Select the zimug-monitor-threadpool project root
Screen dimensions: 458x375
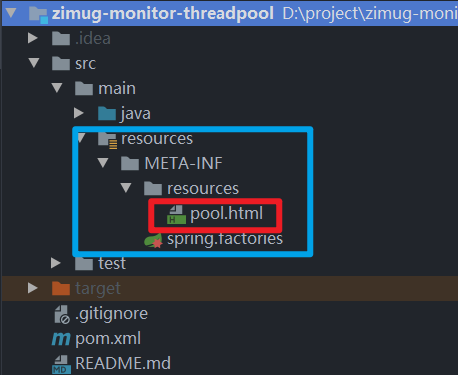[x=163, y=14]
